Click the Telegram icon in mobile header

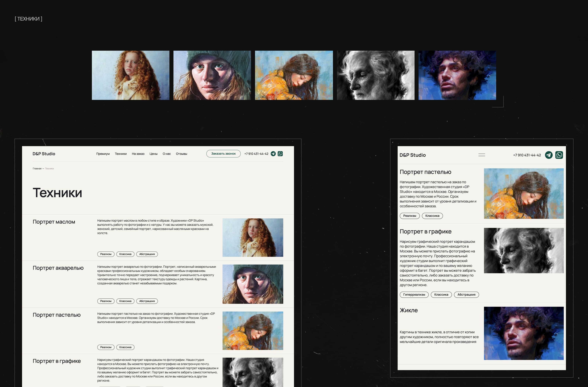(549, 155)
